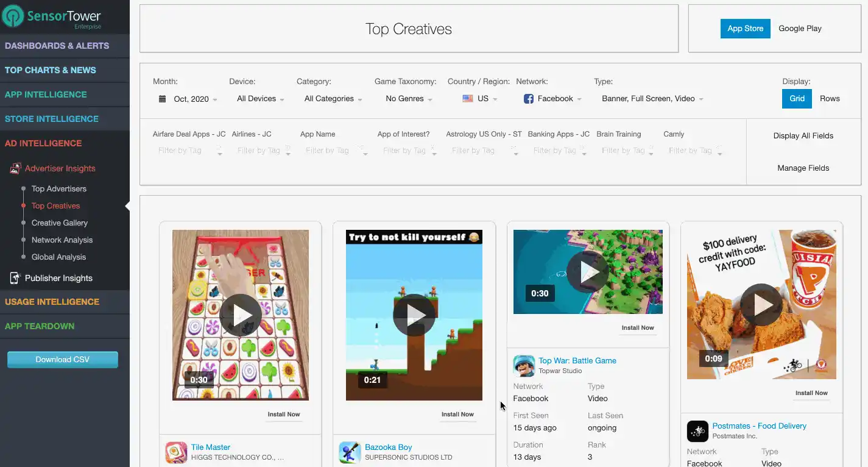Viewport: 868px width, 467px height.
Task: Open App Teardown menu
Action: [x=65, y=326]
